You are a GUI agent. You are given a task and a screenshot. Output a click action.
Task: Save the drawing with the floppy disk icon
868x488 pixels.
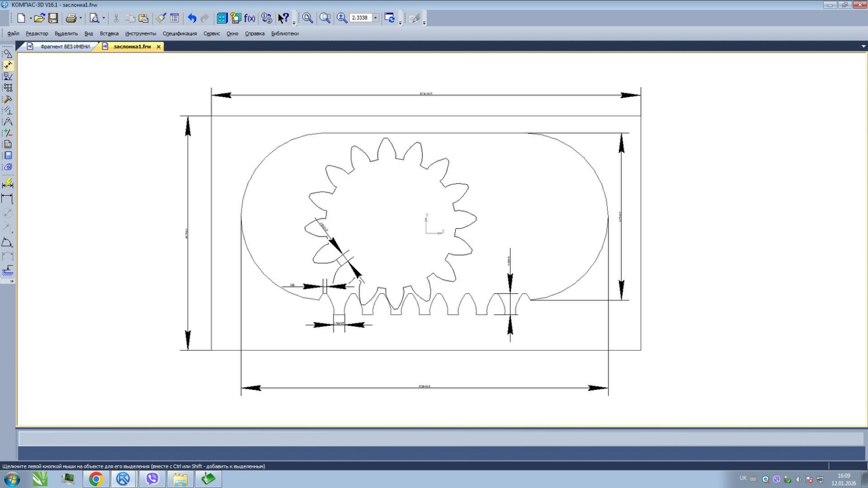pos(53,18)
